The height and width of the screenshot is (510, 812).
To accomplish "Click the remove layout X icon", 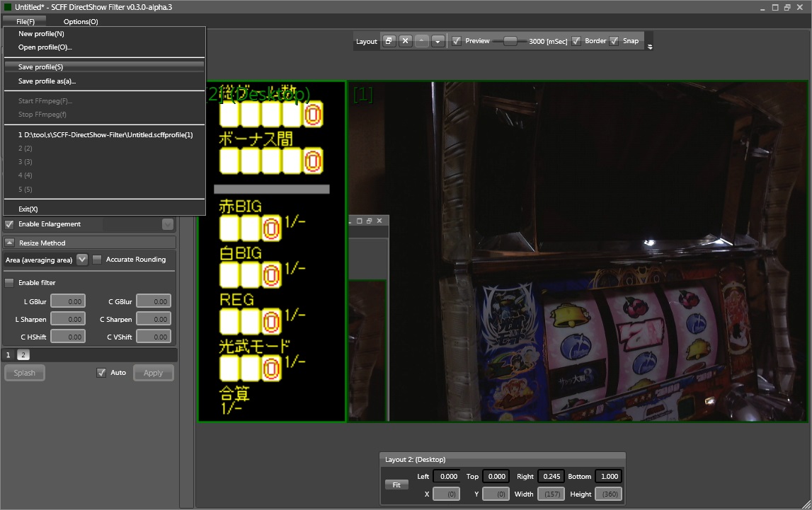I will [406, 41].
